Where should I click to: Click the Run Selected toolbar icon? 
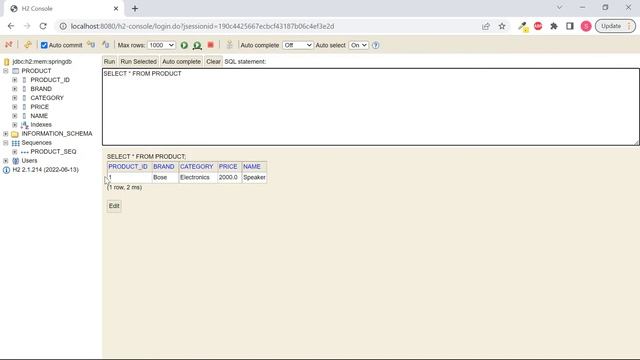197,45
